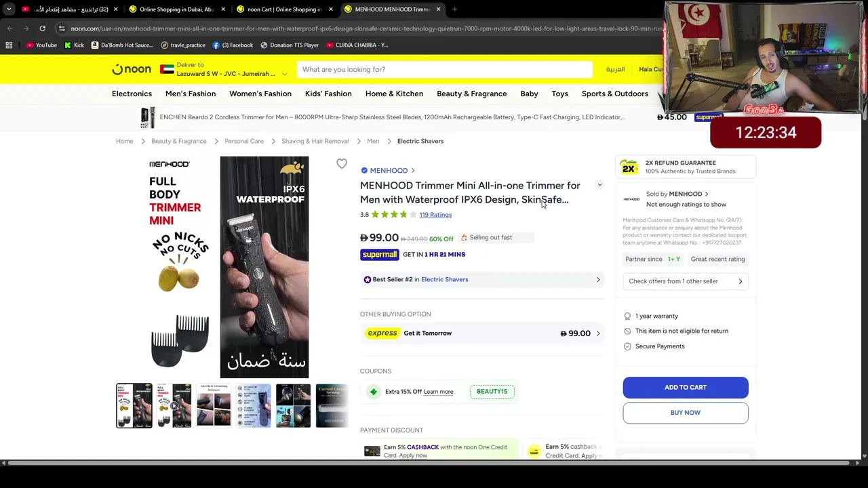Click the 2X refund guarantee icon
Viewport: 868px width, 488px height.
[629, 167]
